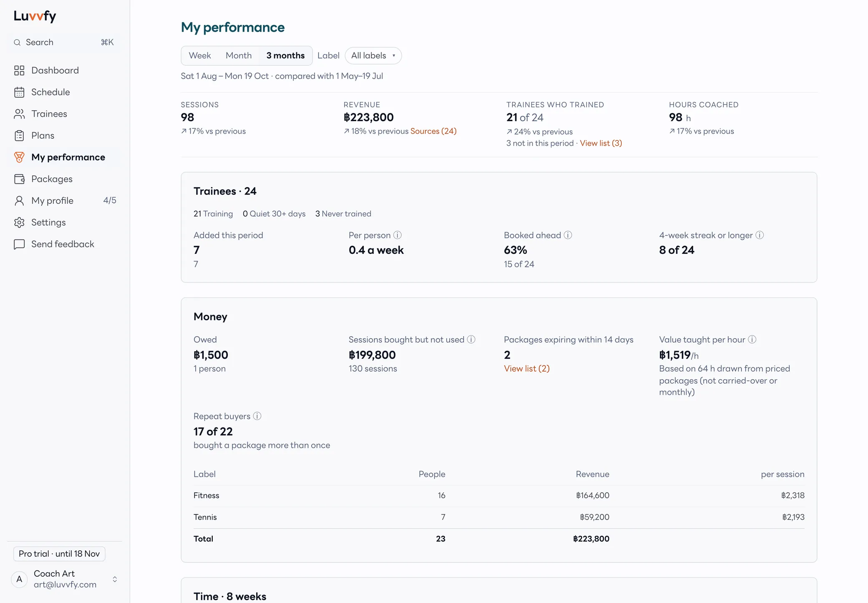Screen dimensions: 868x603
Task: Click the ฿164,600 Fitness revenue cell
Action: pos(593,495)
